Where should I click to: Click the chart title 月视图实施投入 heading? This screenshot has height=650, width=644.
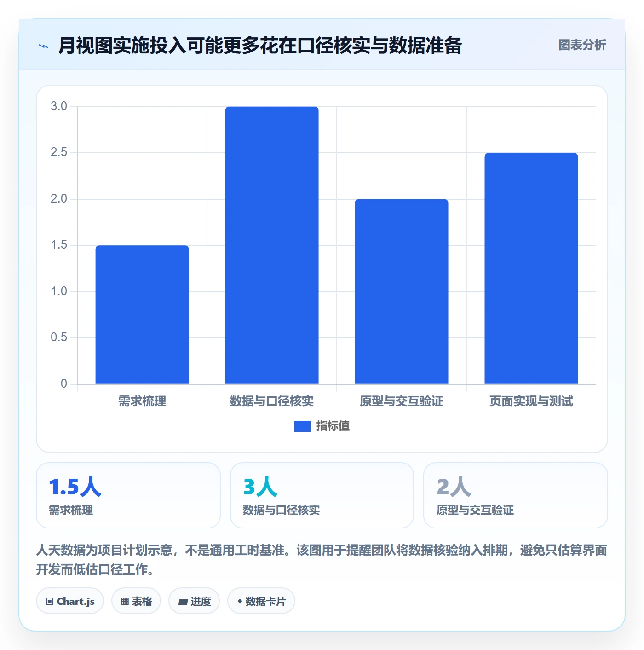click(x=260, y=46)
